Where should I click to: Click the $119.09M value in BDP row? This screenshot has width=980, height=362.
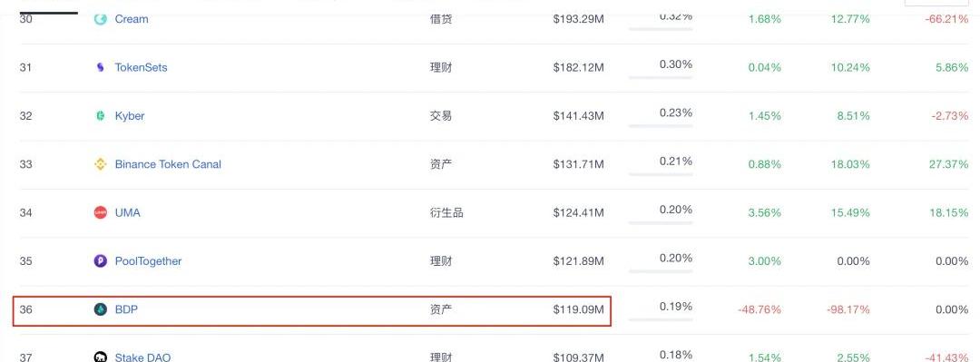[x=578, y=309]
